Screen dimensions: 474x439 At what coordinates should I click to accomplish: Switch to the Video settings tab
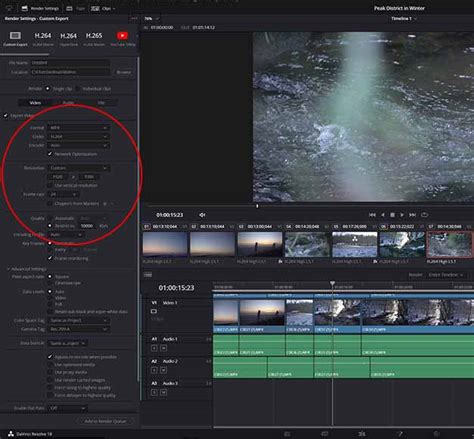point(35,103)
